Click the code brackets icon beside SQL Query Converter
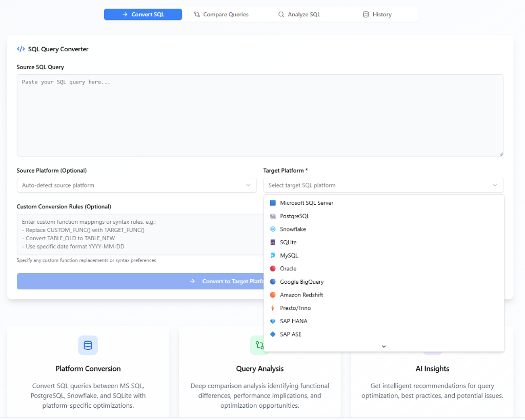This screenshot has width=525, height=420. (21, 49)
